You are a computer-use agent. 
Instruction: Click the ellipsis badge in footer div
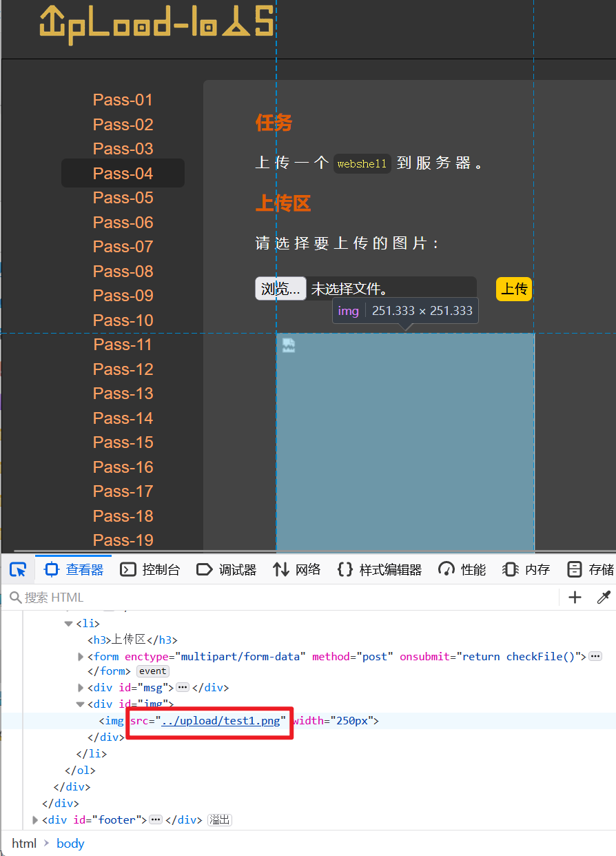pos(156,820)
